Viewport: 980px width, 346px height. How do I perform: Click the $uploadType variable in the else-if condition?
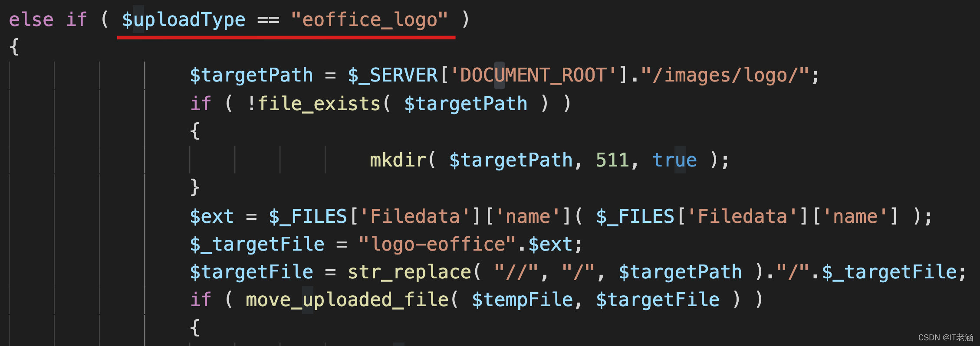[x=184, y=20]
